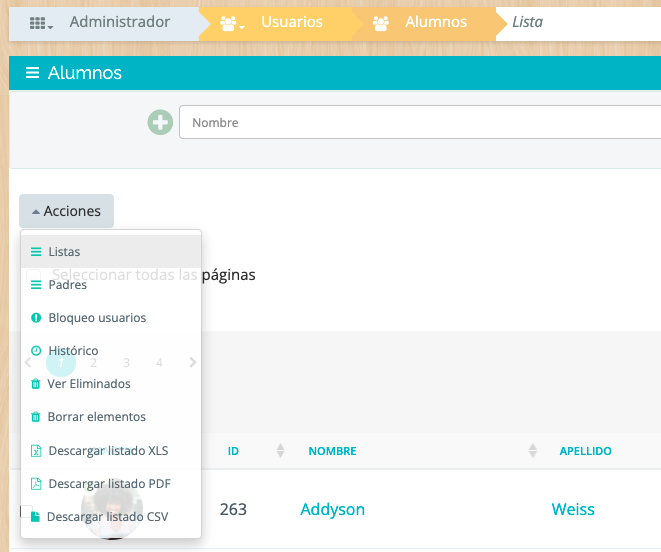Click the XLS file icon
This screenshot has width=661, height=552.
pyautogui.click(x=36, y=451)
